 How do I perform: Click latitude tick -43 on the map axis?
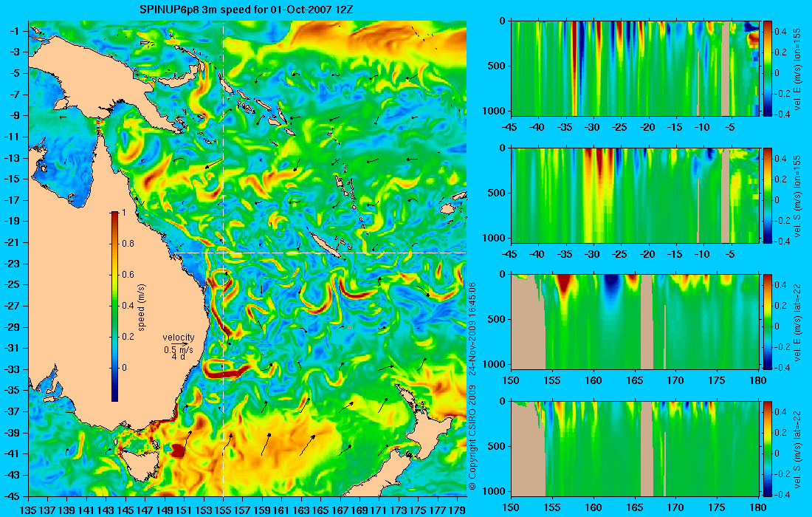pos(12,475)
